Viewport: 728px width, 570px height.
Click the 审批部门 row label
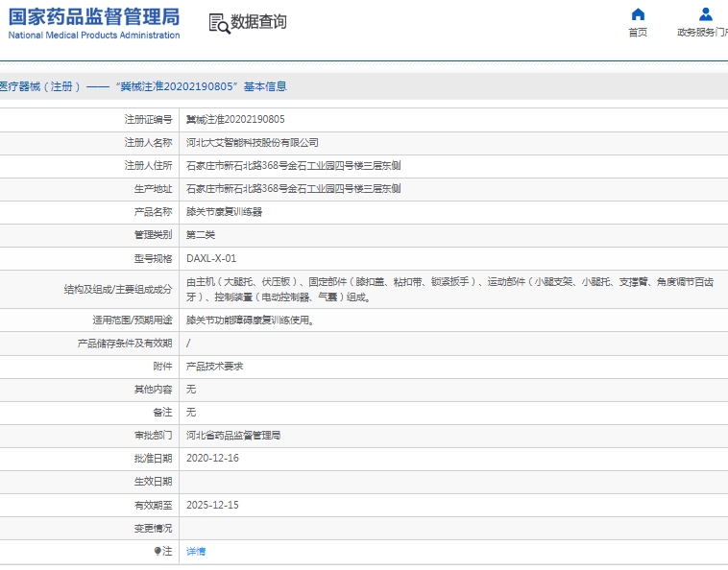coord(154,435)
